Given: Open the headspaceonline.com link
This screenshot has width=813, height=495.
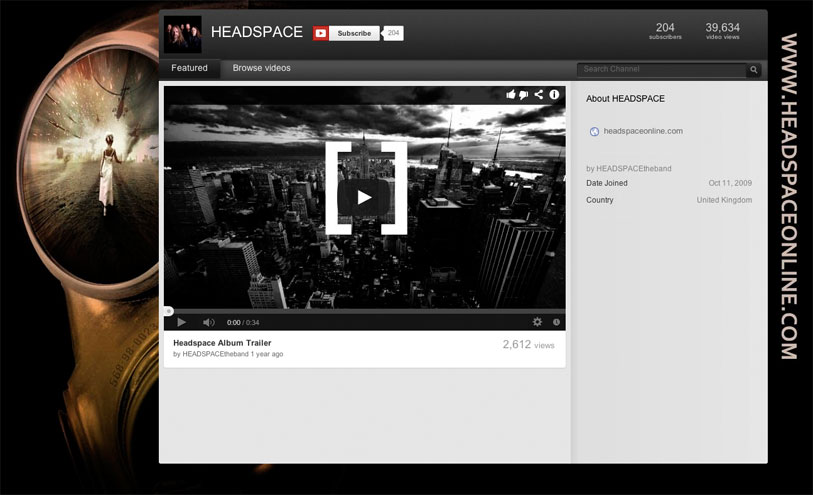Looking at the screenshot, I should pyautogui.click(x=643, y=131).
